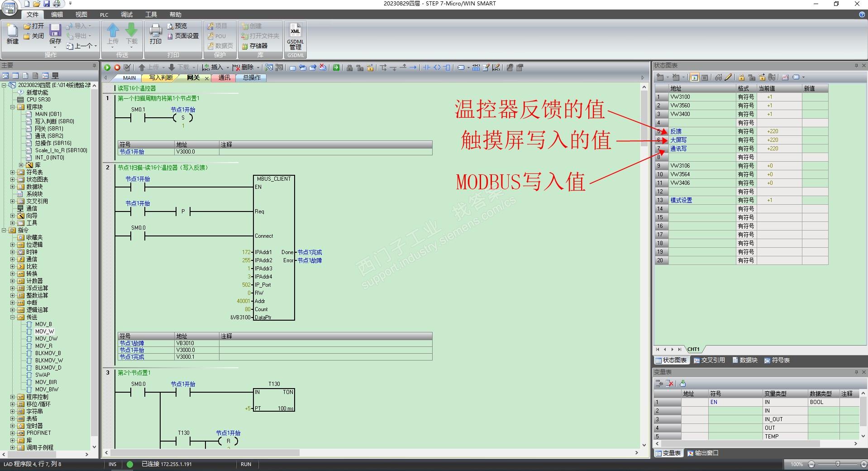Select the CHT1 chart sheet tab
The image size is (868, 471).
click(693, 349)
